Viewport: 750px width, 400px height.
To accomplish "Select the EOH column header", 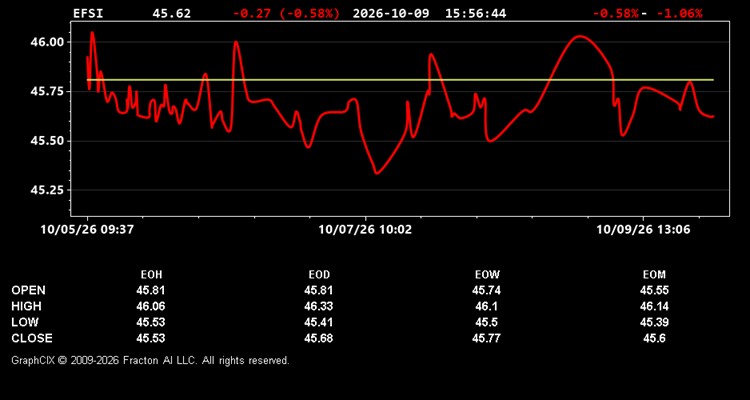I will [151, 275].
